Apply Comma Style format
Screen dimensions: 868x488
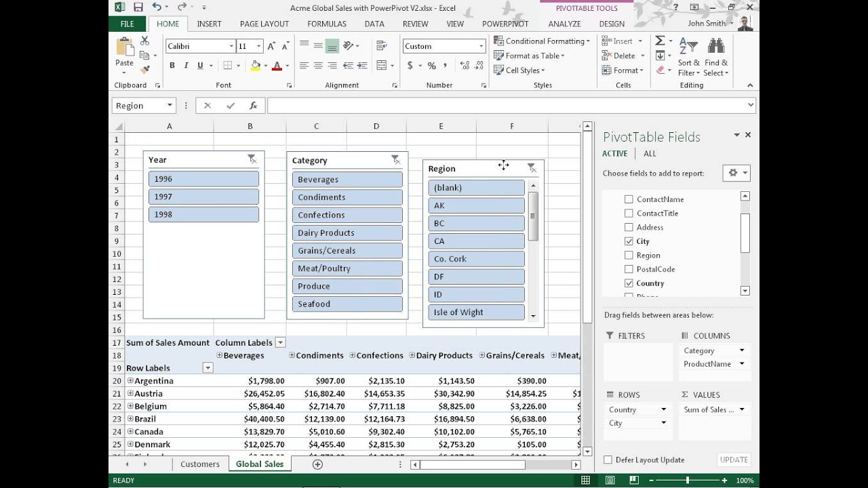pos(446,66)
